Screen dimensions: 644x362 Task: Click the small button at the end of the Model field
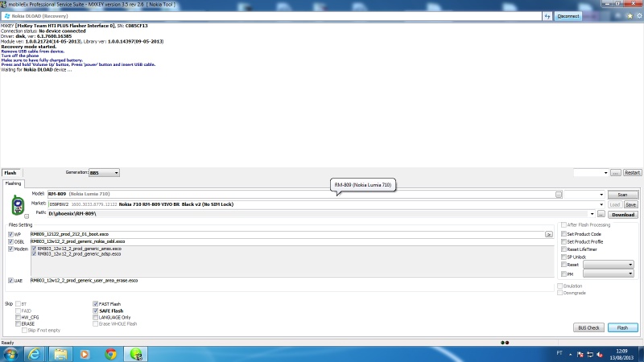[559, 195]
